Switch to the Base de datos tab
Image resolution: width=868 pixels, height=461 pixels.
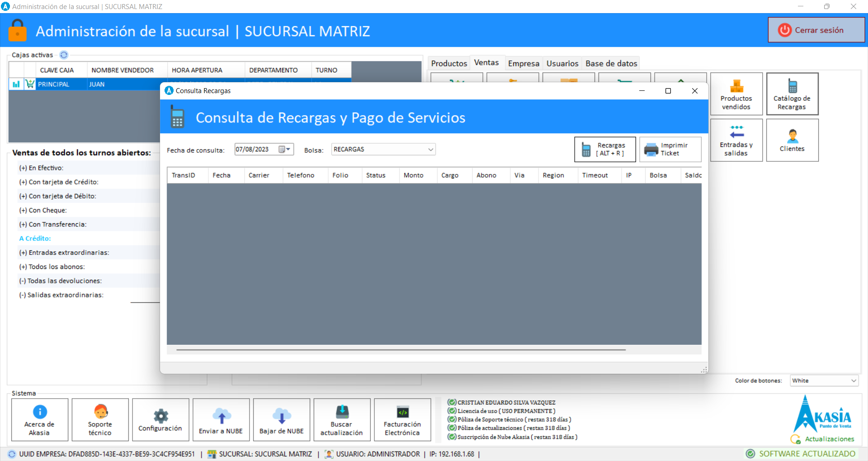coord(611,63)
